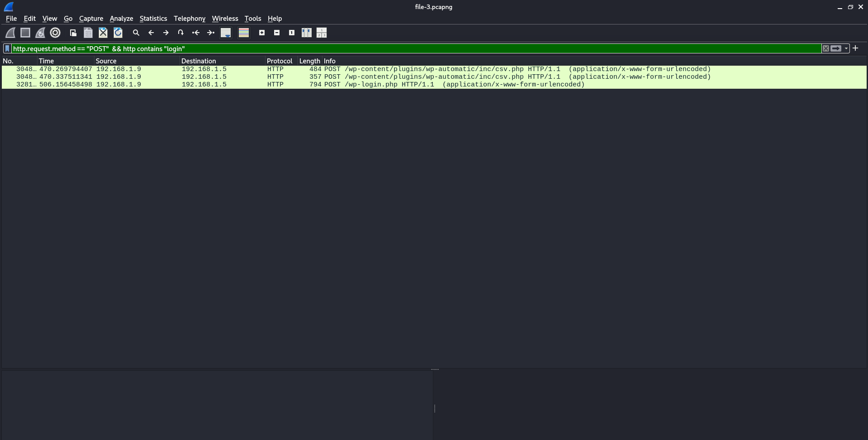
Task: Toggle auto scroll during live capture
Action: (x=226, y=33)
